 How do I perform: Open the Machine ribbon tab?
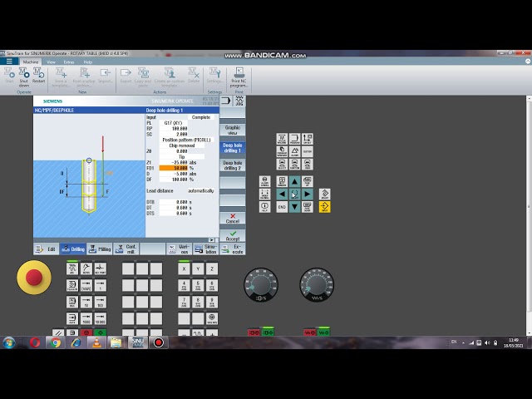point(31,62)
